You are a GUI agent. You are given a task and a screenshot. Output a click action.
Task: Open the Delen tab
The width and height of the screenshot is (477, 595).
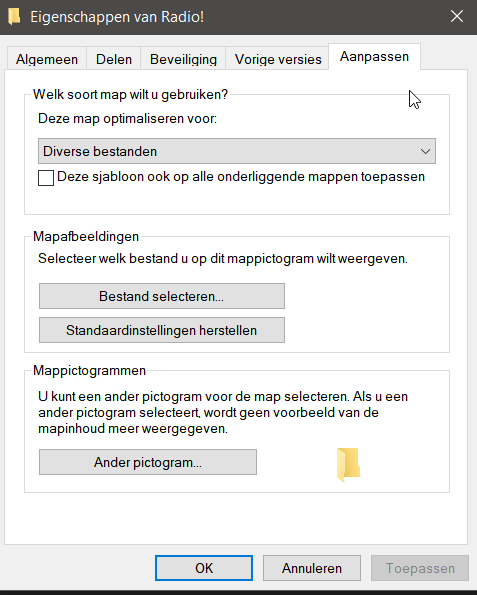pyautogui.click(x=114, y=59)
